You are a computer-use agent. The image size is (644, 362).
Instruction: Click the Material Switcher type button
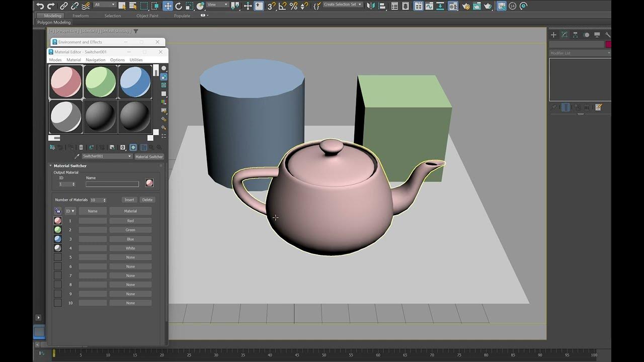(x=149, y=156)
